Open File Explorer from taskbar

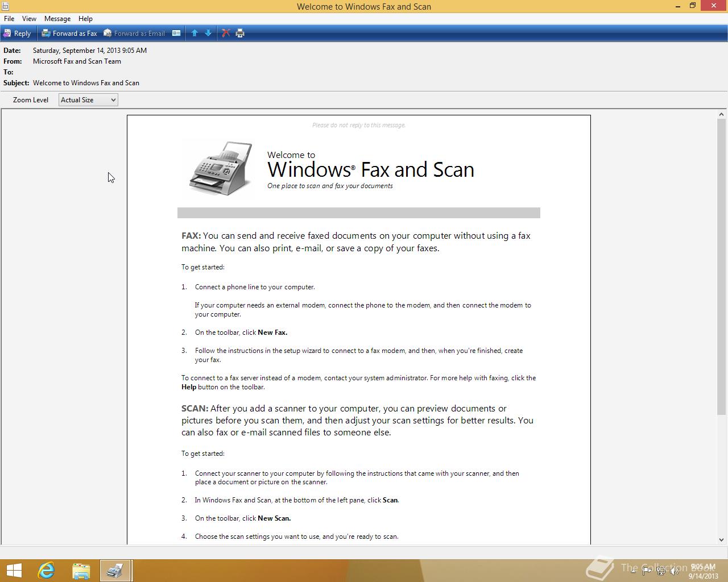(81, 571)
